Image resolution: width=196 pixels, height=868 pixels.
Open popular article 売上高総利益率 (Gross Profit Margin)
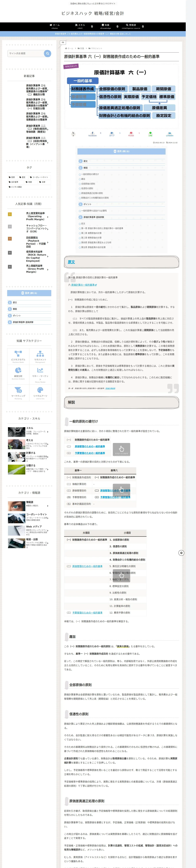[x=29, y=269]
